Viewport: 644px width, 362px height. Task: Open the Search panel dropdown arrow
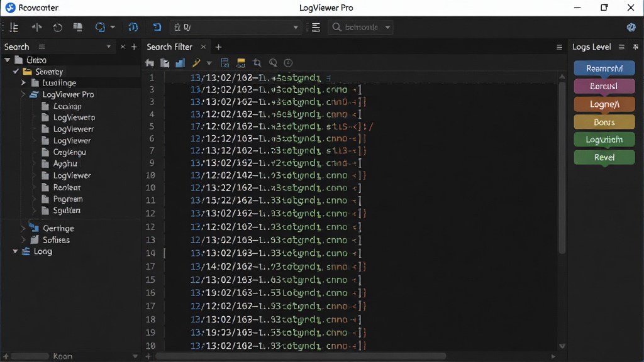tap(108, 47)
